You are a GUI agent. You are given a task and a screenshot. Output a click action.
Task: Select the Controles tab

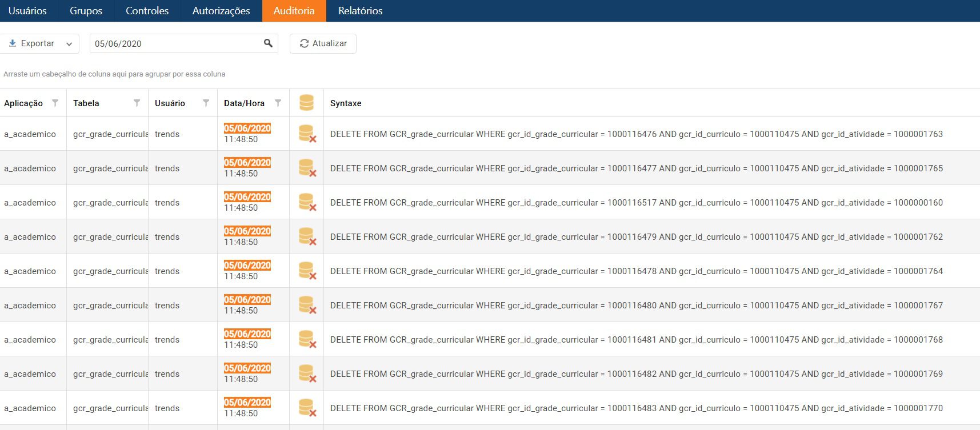coord(147,11)
